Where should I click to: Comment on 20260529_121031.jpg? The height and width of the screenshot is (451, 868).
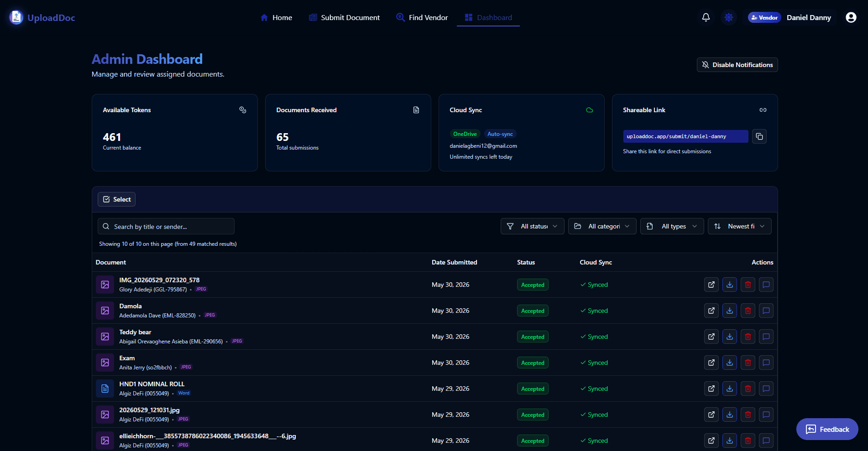(766, 415)
